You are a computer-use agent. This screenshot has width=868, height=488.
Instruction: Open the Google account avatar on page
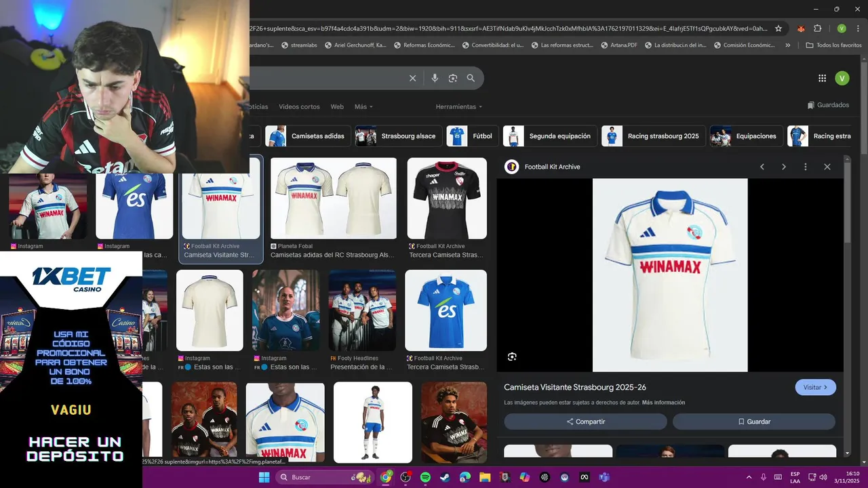pyautogui.click(x=842, y=78)
